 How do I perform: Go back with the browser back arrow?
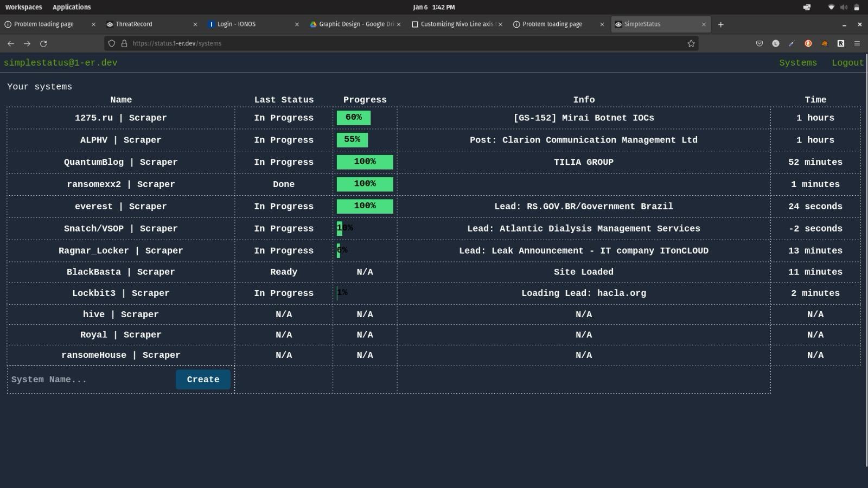point(11,43)
